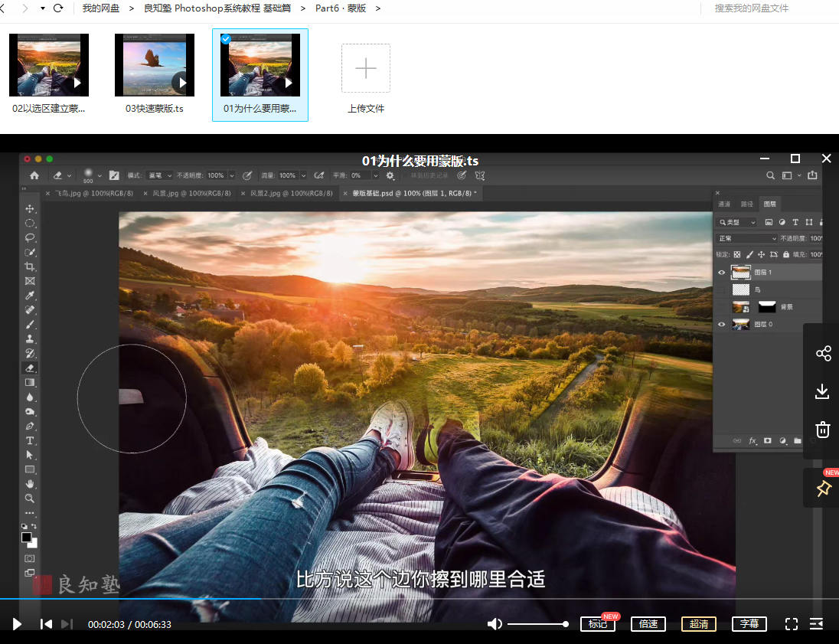Image resolution: width=839 pixels, height=644 pixels.
Task: Enter fullscreen mode in the video player
Action: 792,624
